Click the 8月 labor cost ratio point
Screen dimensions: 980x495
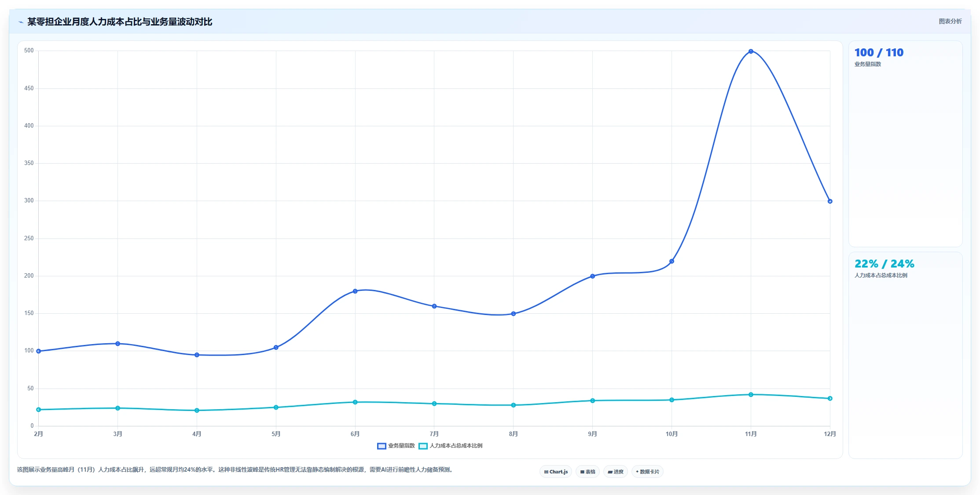(513, 405)
